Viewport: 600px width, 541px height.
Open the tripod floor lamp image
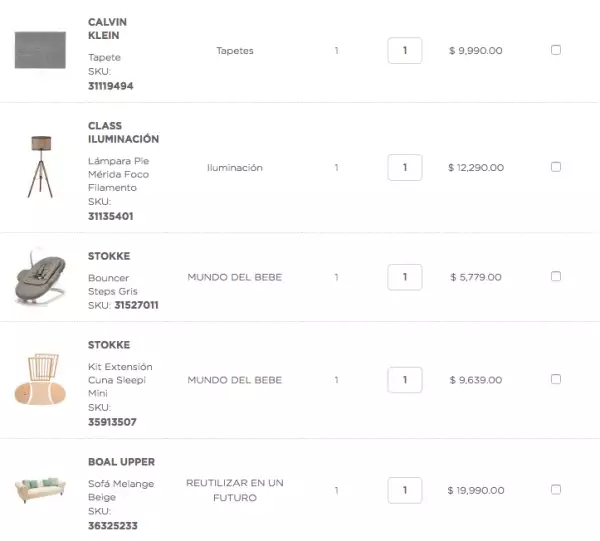tap(40, 167)
